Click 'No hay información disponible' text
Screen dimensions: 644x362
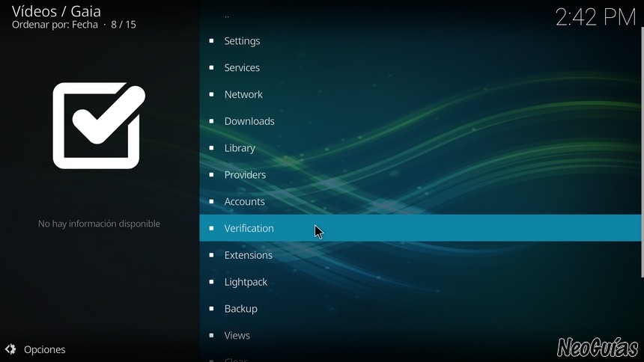(99, 224)
